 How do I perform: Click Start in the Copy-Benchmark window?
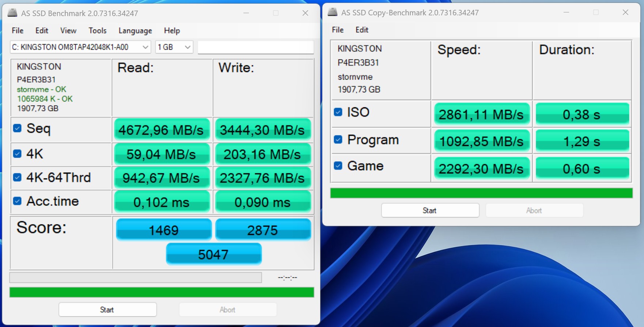point(430,210)
